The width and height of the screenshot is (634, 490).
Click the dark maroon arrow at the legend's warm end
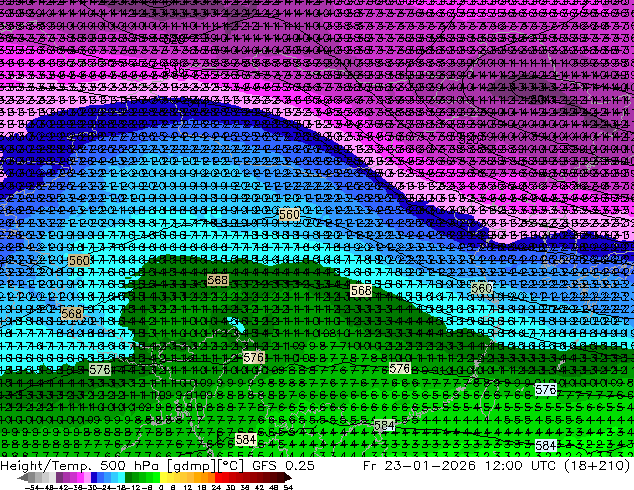pyautogui.click(x=287, y=477)
